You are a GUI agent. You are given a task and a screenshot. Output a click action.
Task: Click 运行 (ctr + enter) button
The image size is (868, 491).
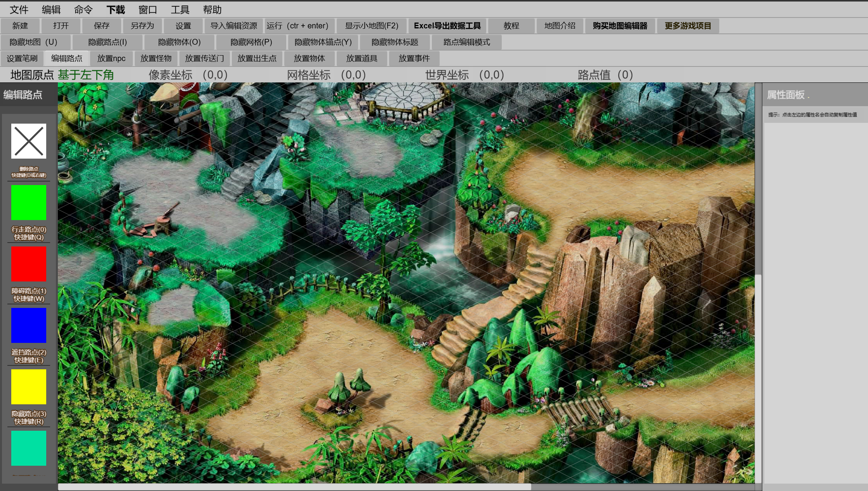tap(297, 26)
